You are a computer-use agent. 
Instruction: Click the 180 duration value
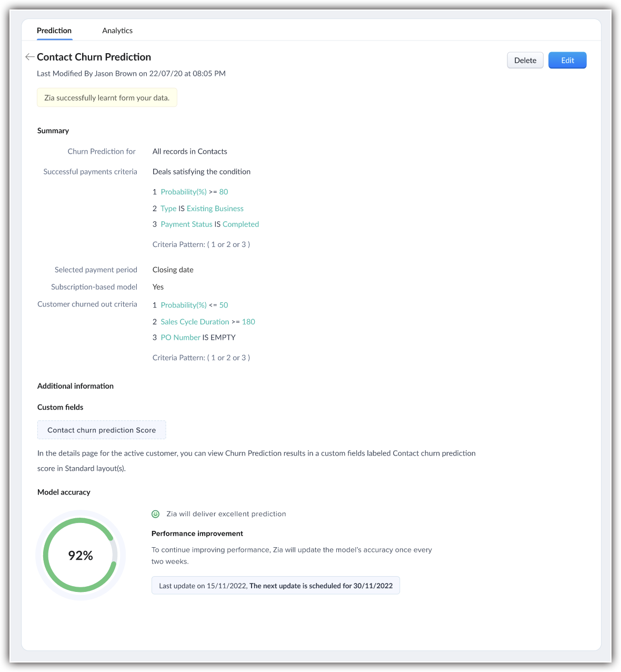(248, 322)
